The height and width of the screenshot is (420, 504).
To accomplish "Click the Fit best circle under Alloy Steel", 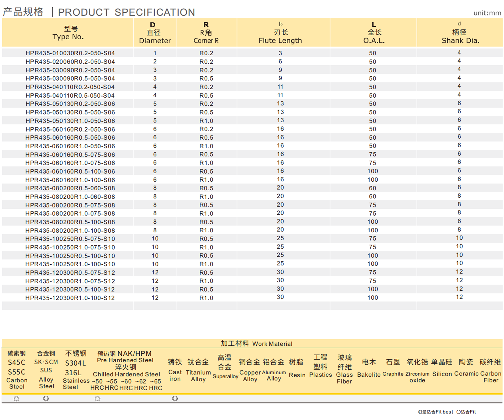I will pos(46,399).
